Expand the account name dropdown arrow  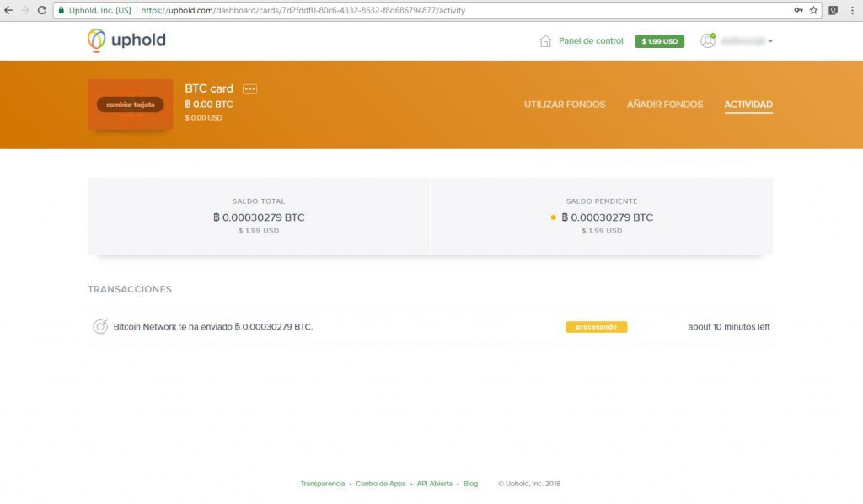click(x=770, y=41)
